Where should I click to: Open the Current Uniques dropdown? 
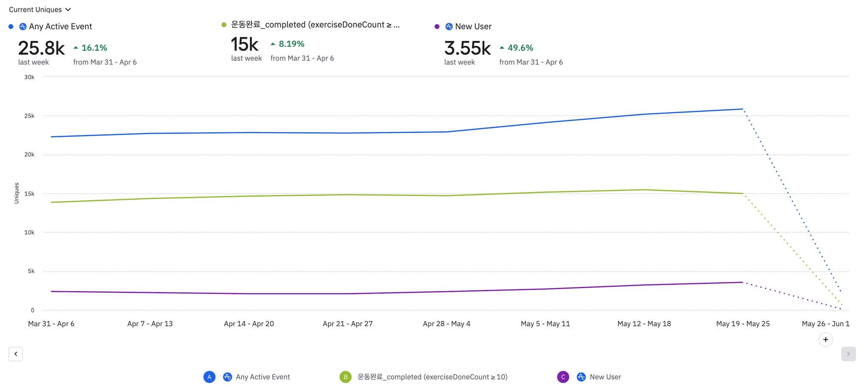point(40,9)
